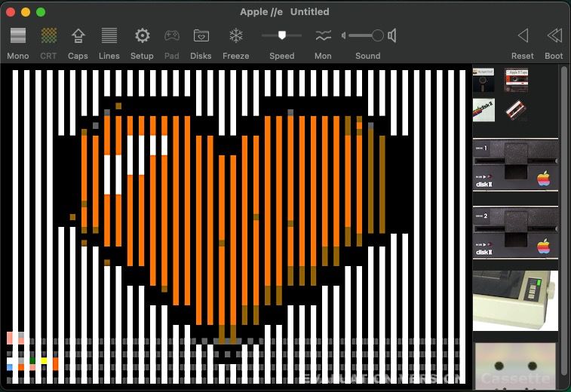Click the Cassette recorder image
This screenshot has width=571, height=392.
515,366
